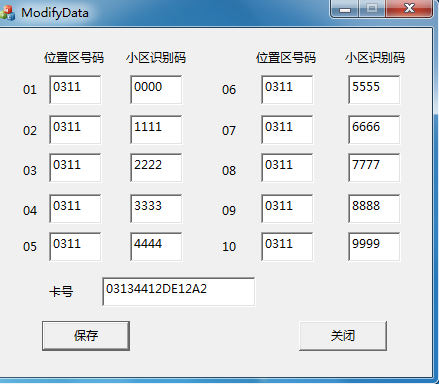The width and height of the screenshot is (439, 384).
Task: Click the right 小区识别码 column header
Action: coord(375,58)
